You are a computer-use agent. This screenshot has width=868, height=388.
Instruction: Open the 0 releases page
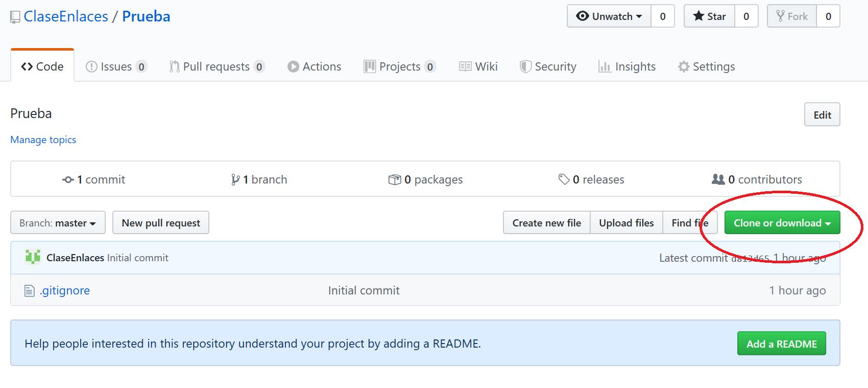point(591,179)
